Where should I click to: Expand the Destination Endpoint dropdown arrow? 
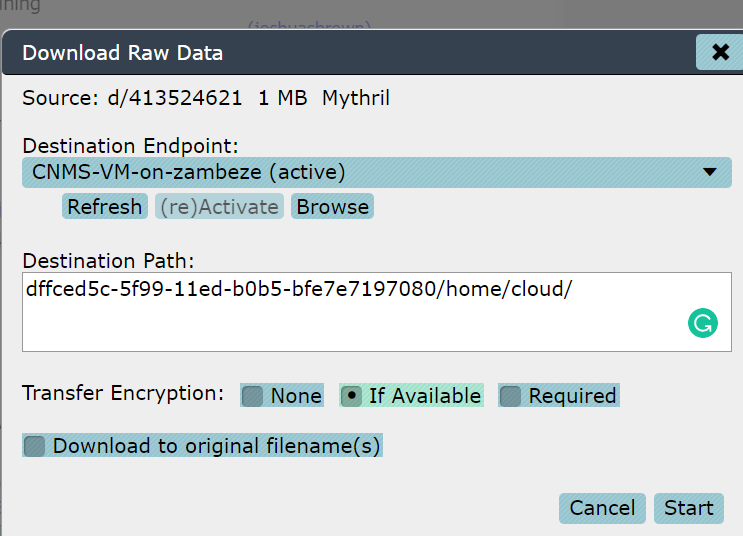709,172
